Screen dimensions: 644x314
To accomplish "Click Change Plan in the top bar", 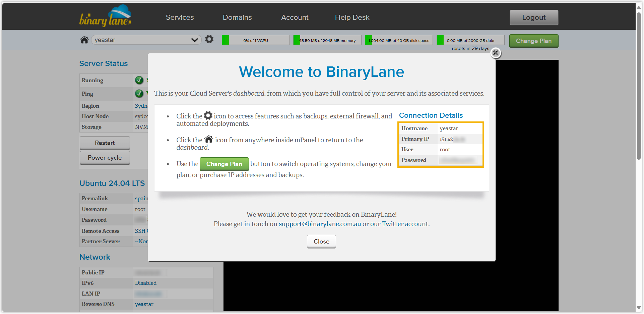I will [x=533, y=41].
